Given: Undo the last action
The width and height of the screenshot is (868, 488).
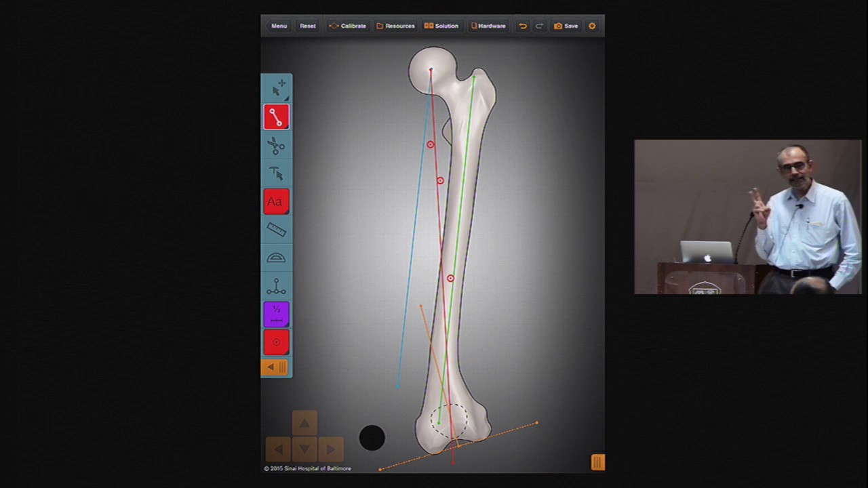Looking at the screenshot, I should click(523, 26).
